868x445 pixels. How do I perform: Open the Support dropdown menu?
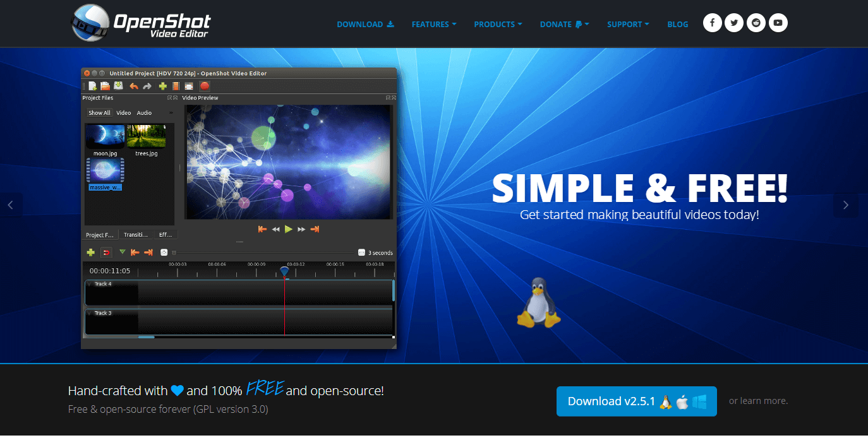tap(628, 24)
